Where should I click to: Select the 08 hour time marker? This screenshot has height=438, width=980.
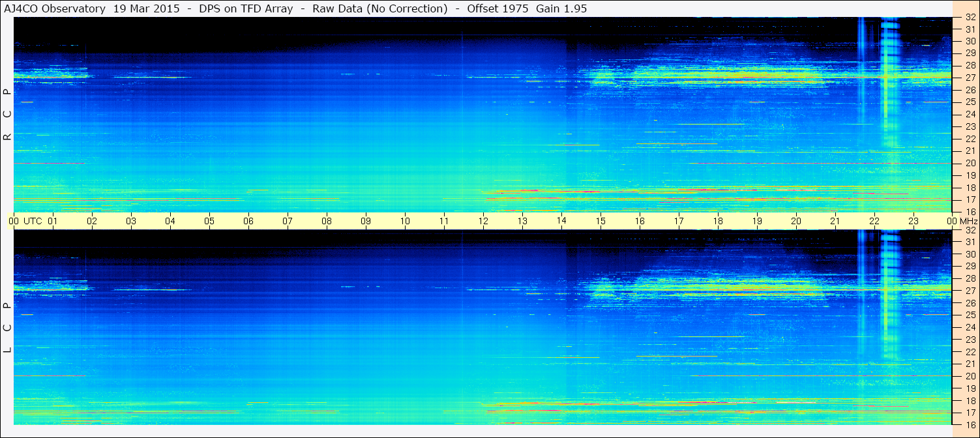(x=327, y=221)
